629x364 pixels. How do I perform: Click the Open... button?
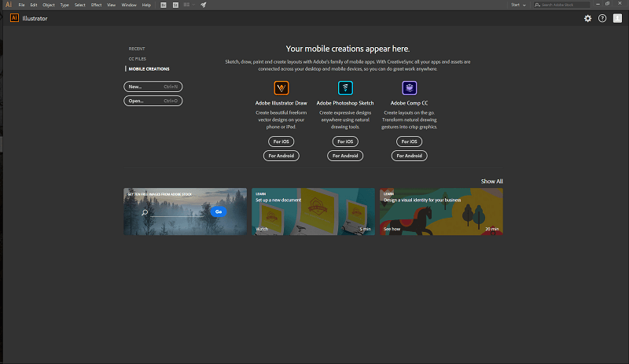tap(153, 101)
